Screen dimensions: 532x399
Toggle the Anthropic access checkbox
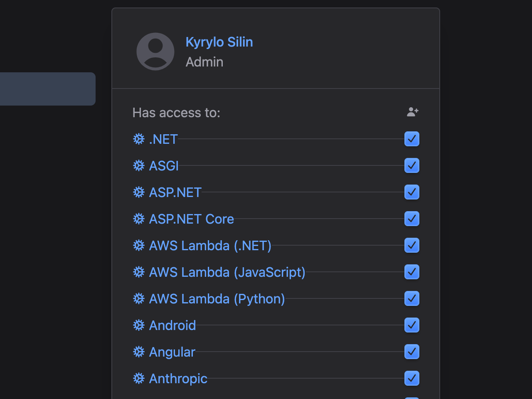coord(411,378)
